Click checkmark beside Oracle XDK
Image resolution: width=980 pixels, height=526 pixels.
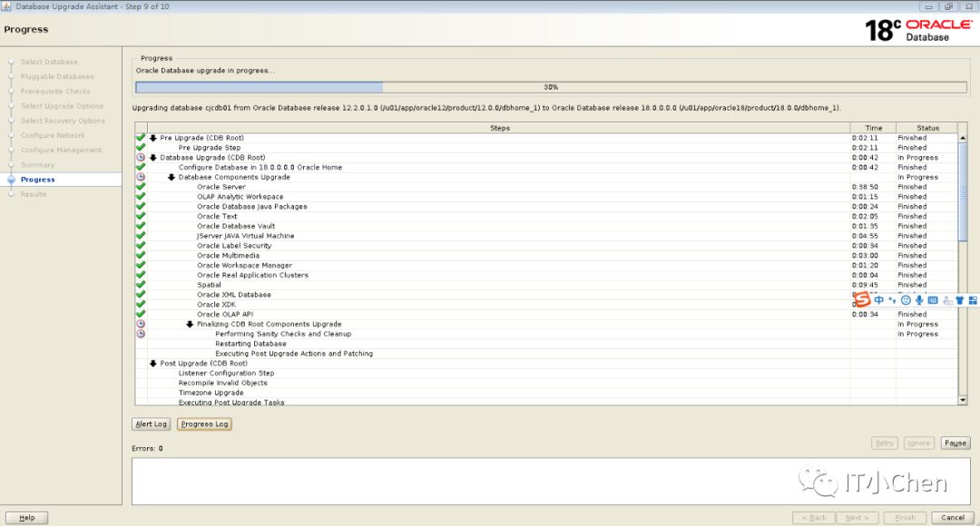[x=141, y=304]
